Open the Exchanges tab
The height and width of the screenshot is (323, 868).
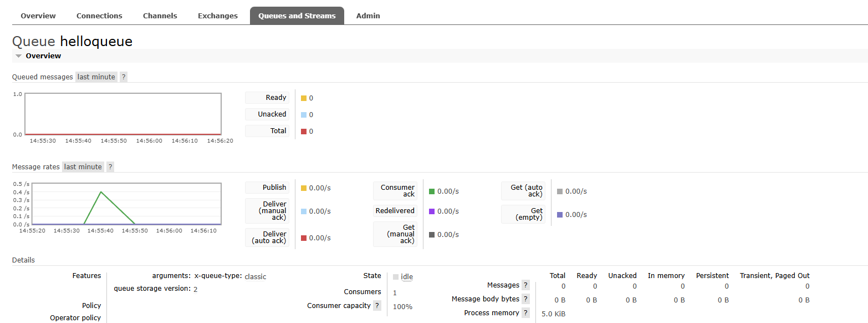218,16
